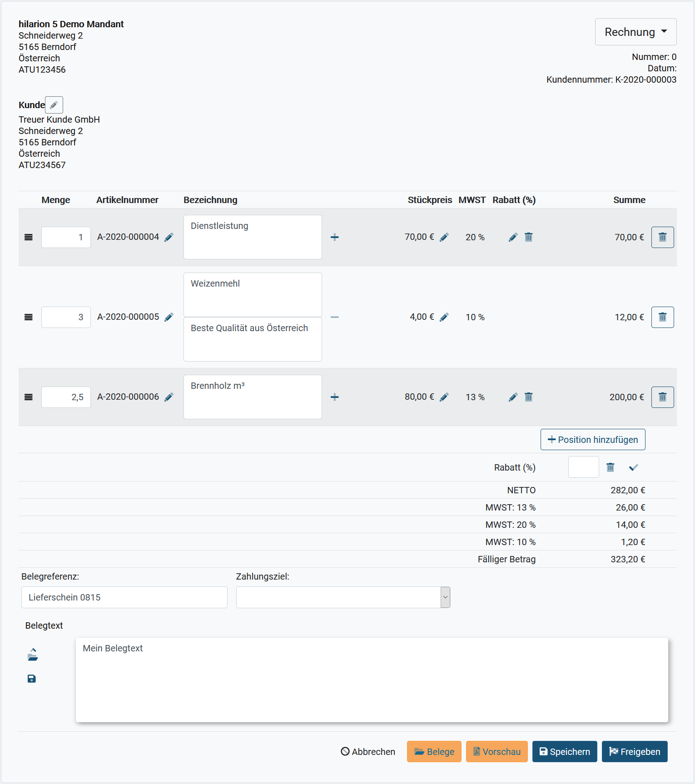
Task: Click Dienstleistung description textbox
Action: (253, 237)
